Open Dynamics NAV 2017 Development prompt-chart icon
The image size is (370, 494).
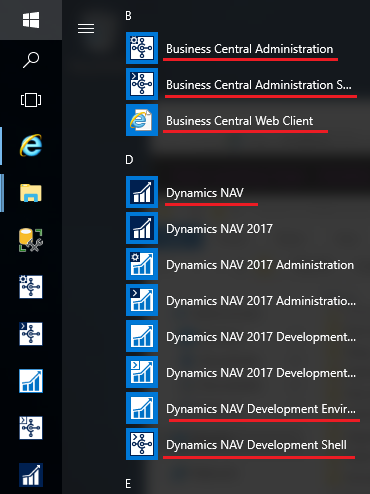(x=142, y=372)
